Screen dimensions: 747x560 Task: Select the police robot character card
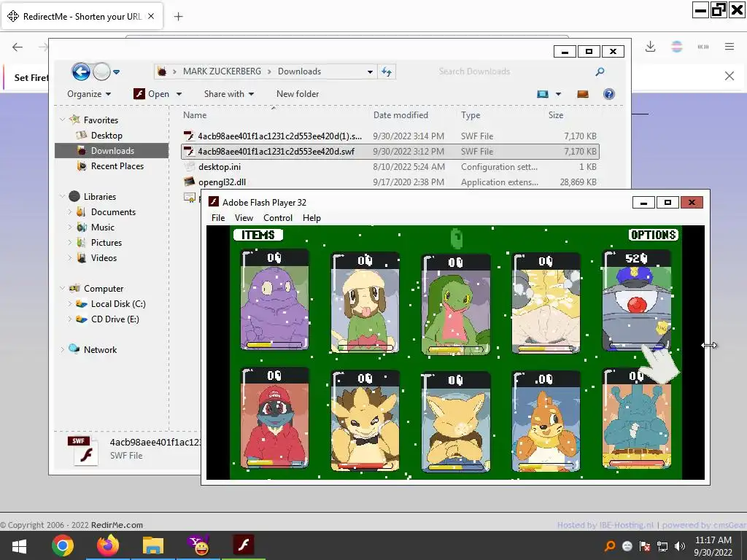click(x=637, y=300)
